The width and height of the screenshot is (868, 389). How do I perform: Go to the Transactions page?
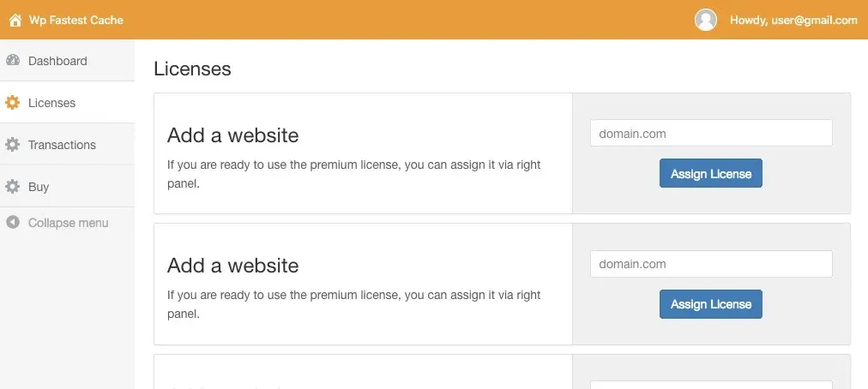point(62,145)
